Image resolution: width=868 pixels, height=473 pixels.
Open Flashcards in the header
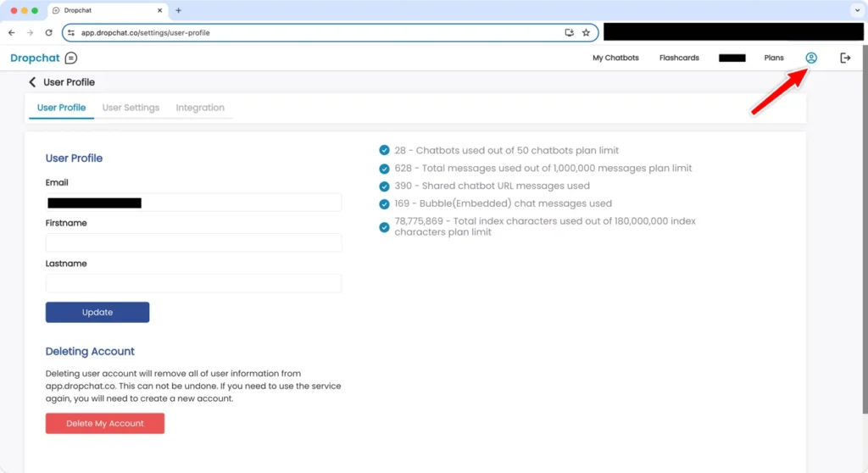pos(679,58)
